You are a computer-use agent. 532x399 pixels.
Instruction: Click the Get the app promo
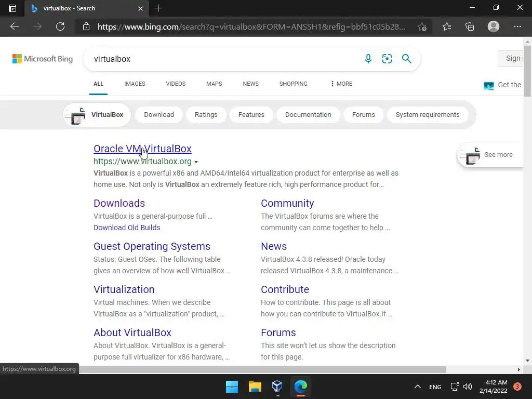(502, 85)
